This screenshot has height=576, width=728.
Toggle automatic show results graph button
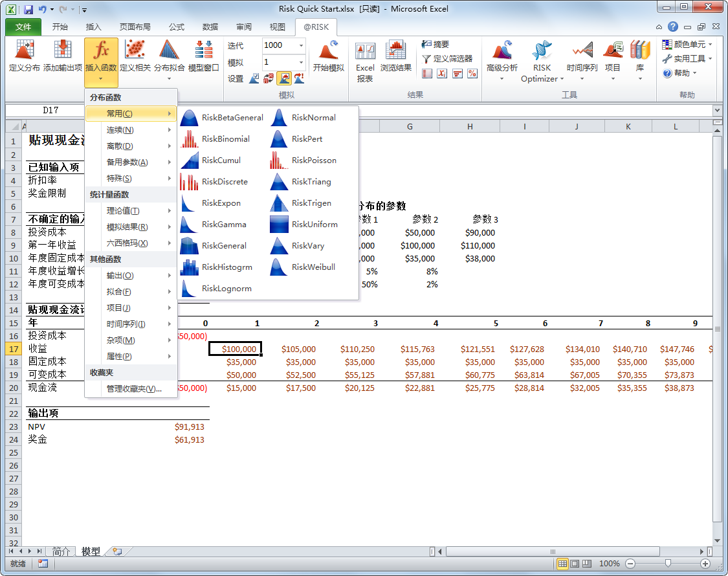tap(284, 78)
